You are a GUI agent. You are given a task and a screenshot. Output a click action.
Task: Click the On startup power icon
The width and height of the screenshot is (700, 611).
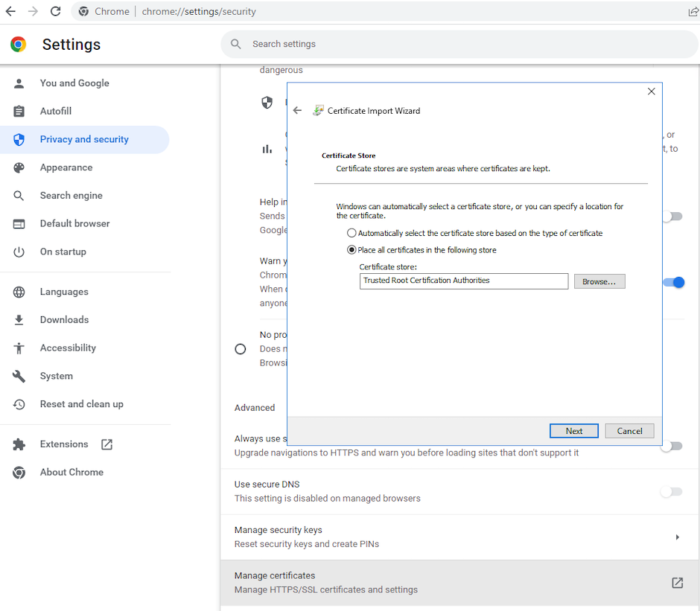pyautogui.click(x=19, y=252)
